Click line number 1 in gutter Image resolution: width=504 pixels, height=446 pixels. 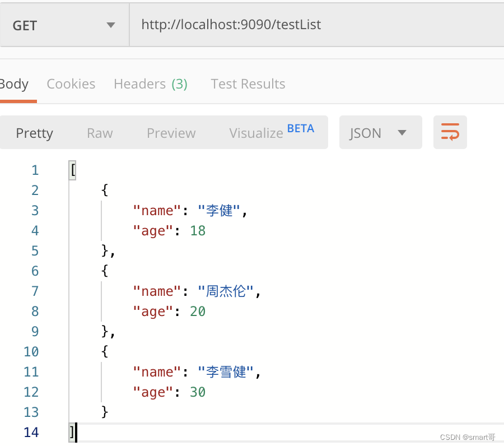click(35, 170)
